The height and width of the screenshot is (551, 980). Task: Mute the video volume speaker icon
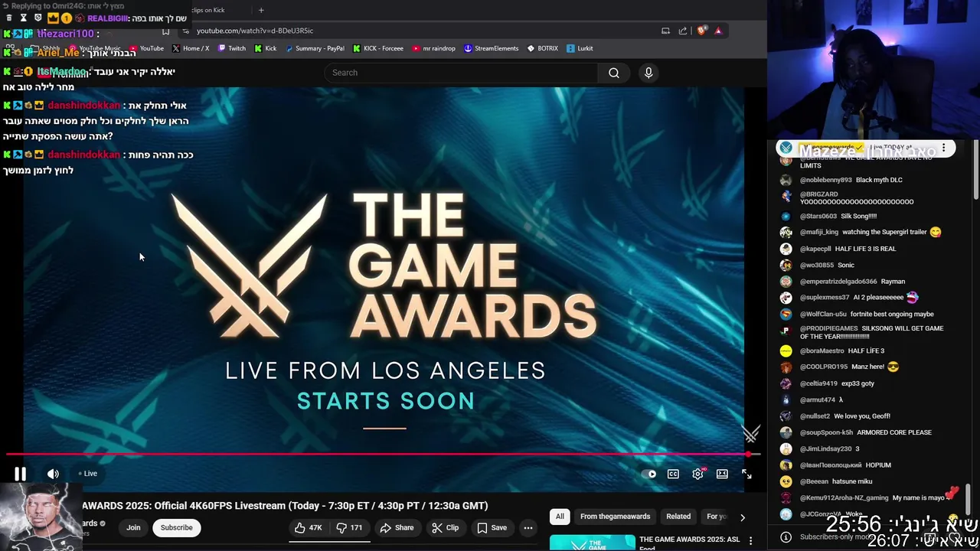(53, 474)
